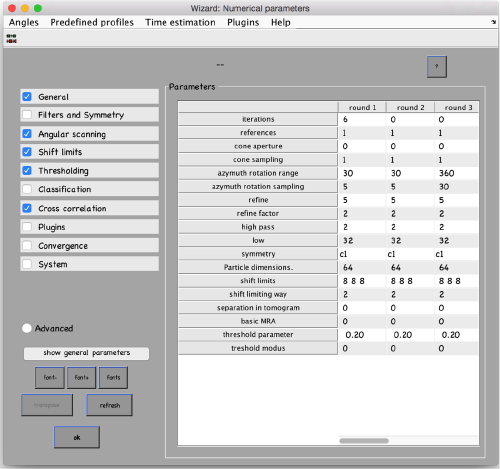Toggle the Classification checkbox

click(x=27, y=189)
